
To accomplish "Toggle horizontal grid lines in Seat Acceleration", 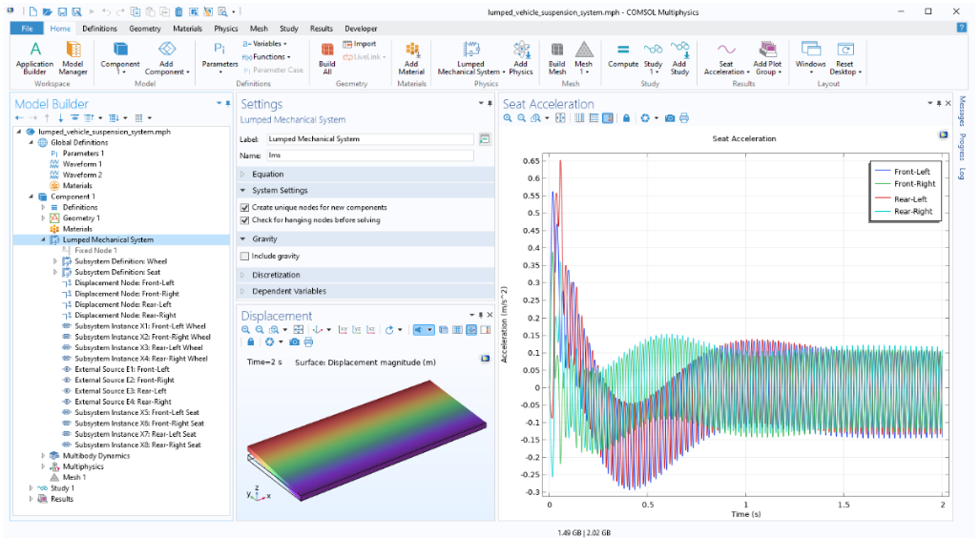I will coord(594,118).
